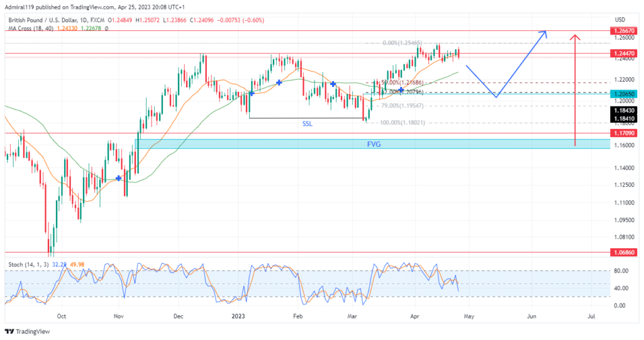Click the Apr label on time axis
Image resolution: width=644 pixels, height=340 pixels.
[x=415, y=316]
